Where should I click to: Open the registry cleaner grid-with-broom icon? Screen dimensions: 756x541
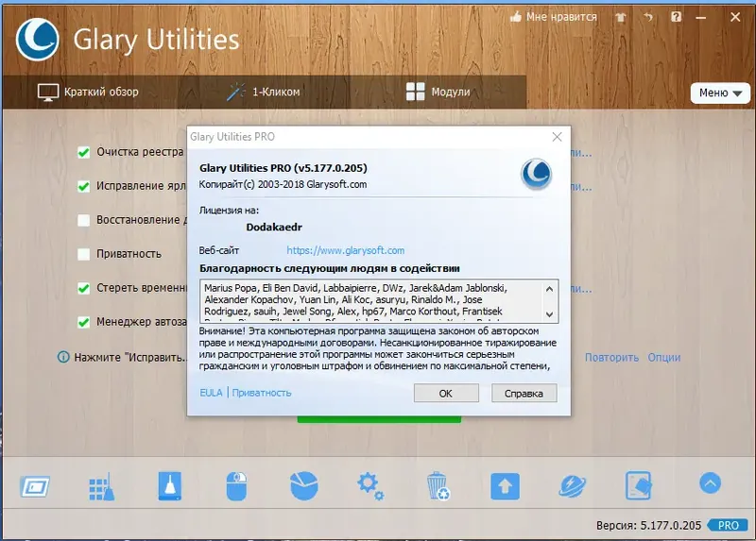pos(102,487)
